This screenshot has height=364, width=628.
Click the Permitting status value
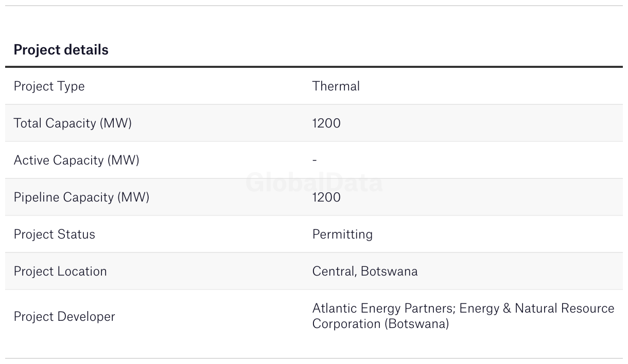(x=342, y=234)
